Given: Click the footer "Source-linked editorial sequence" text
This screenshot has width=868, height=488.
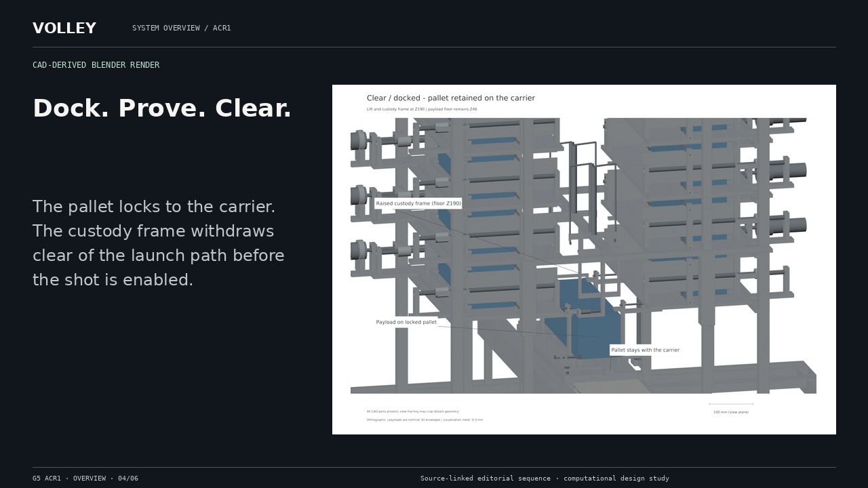Looking at the screenshot, I should (x=545, y=479).
